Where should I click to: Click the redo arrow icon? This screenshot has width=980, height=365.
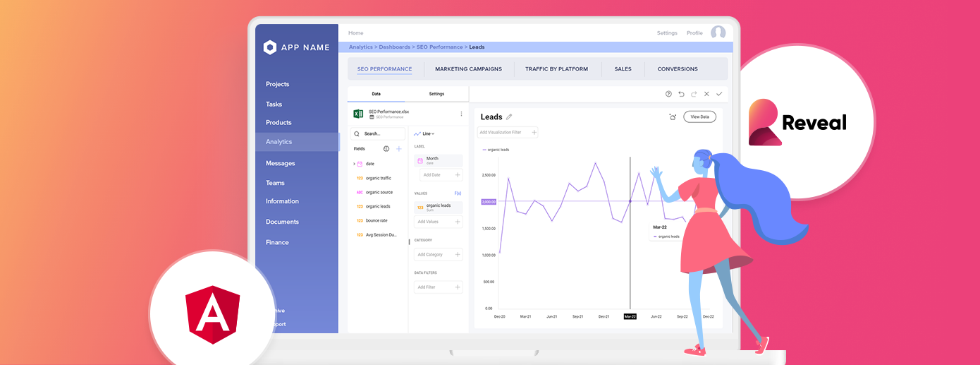(x=694, y=94)
